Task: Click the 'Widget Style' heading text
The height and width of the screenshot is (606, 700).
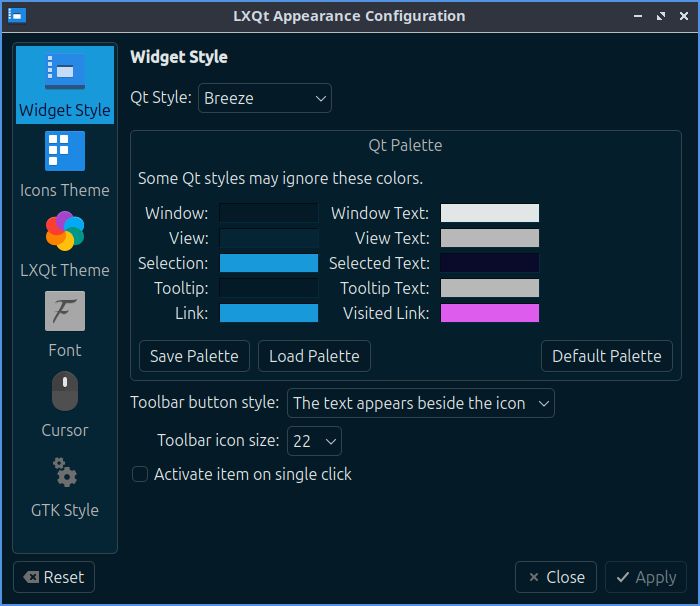Action: [179, 57]
